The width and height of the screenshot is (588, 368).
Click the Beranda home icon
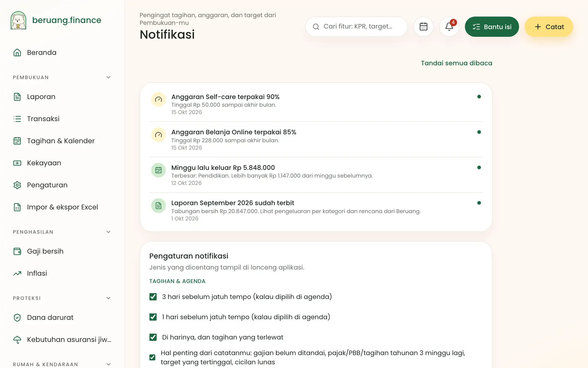point(17,52)
